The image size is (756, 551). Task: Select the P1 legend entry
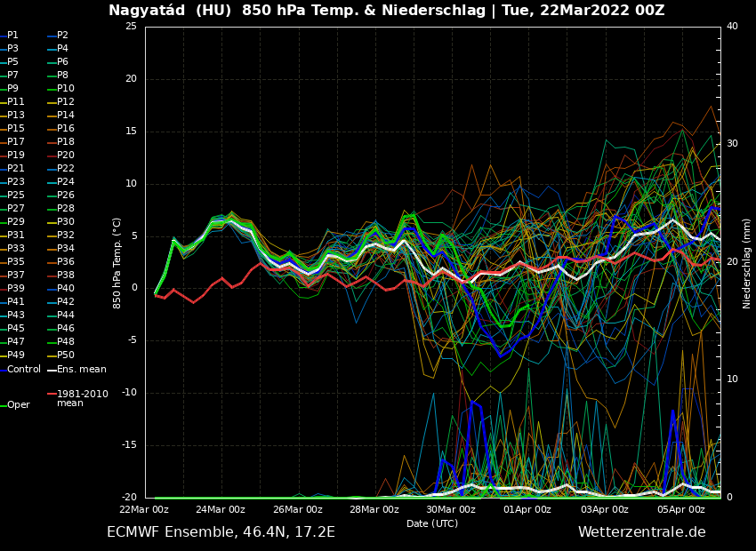[13, 36]
